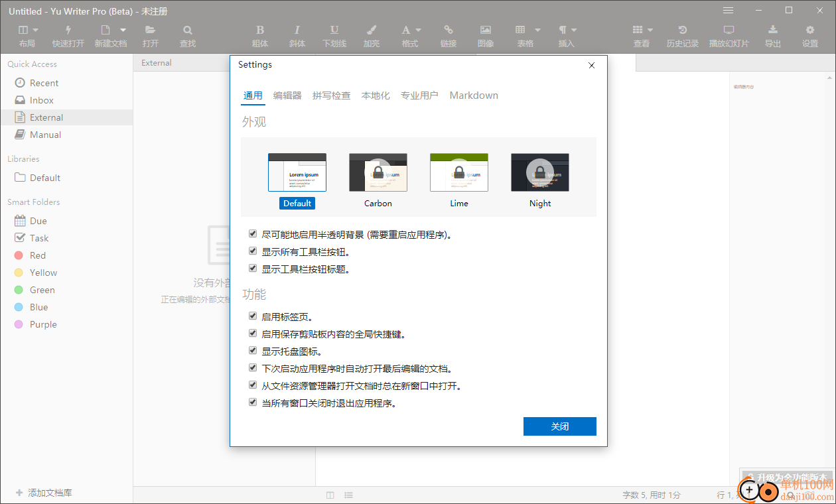The image size is (836, 504).
Task: Click outline list icon in status bar
Action: coord(348,495)
